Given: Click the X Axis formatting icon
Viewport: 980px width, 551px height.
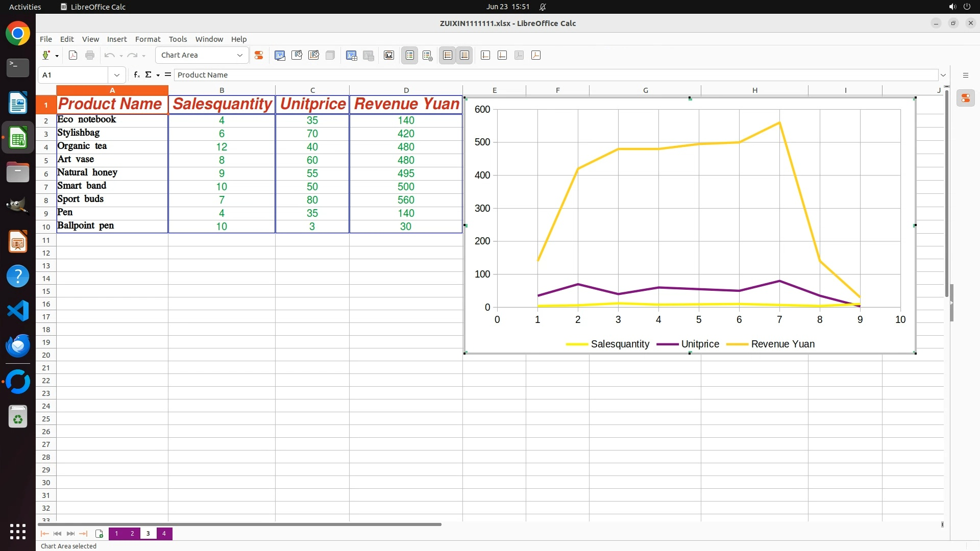Looking at the screenshot, I should coord(485,55).
